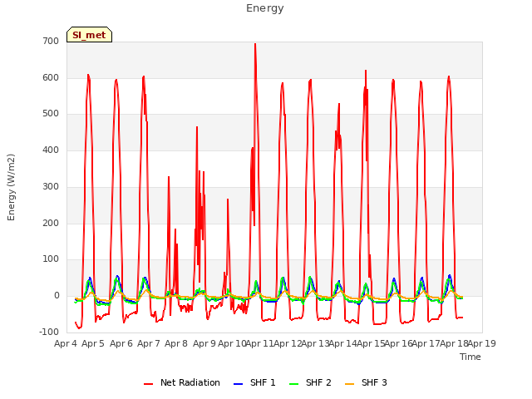Click the 500 y-axis tick label
Screen dimensions: 532x399
point(51,114)
